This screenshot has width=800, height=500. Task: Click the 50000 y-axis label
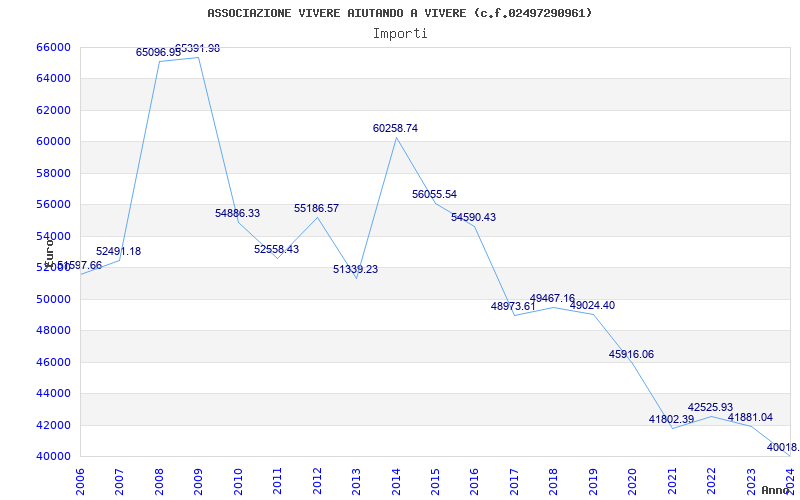point(53,299)
